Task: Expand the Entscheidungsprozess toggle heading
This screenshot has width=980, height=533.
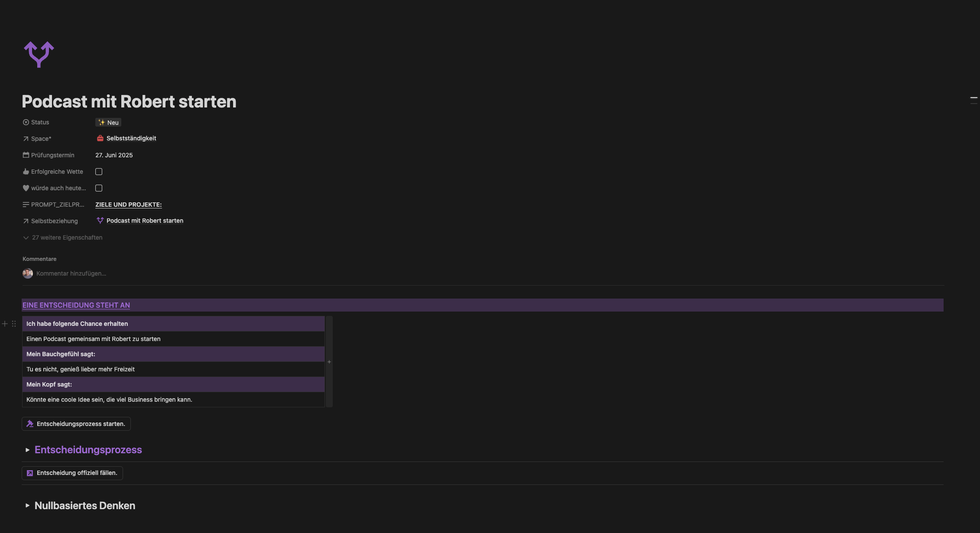Action: click(27, 450)
